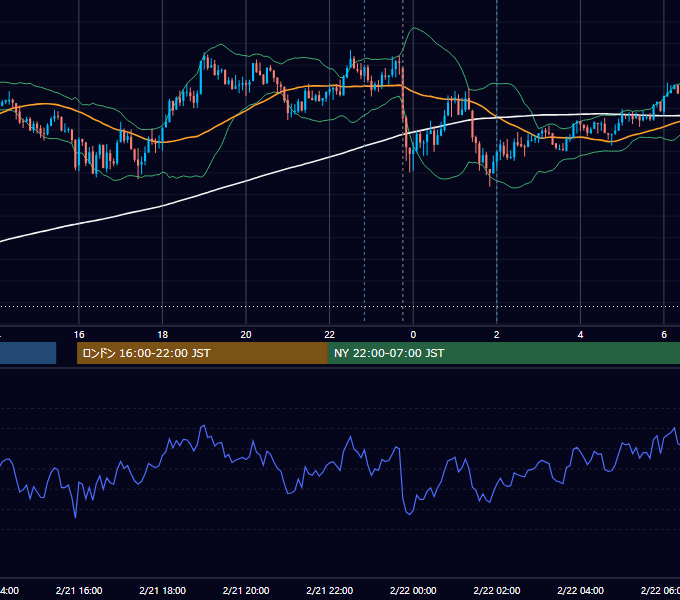Click the 2/22 02:00 date label
The height and width of the screenshot is (600, 680).
[x=497, y=590]
